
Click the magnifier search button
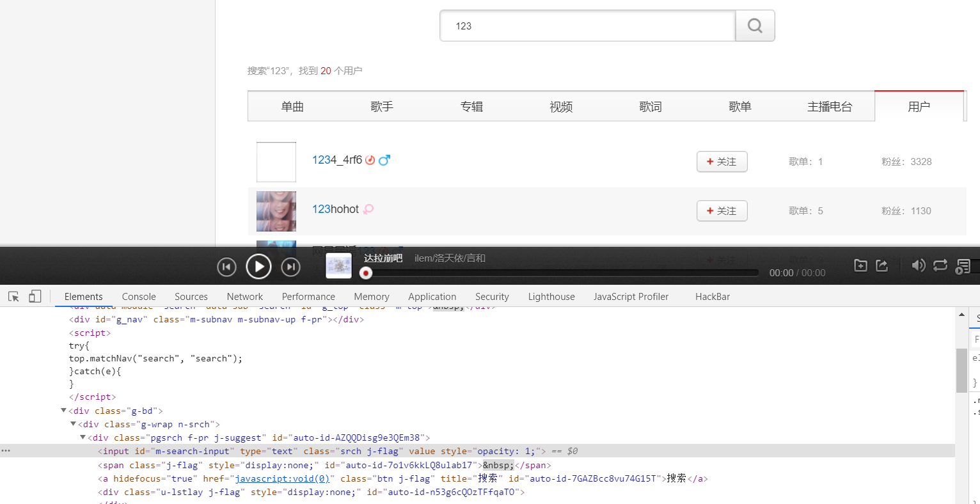pos(755,26)
